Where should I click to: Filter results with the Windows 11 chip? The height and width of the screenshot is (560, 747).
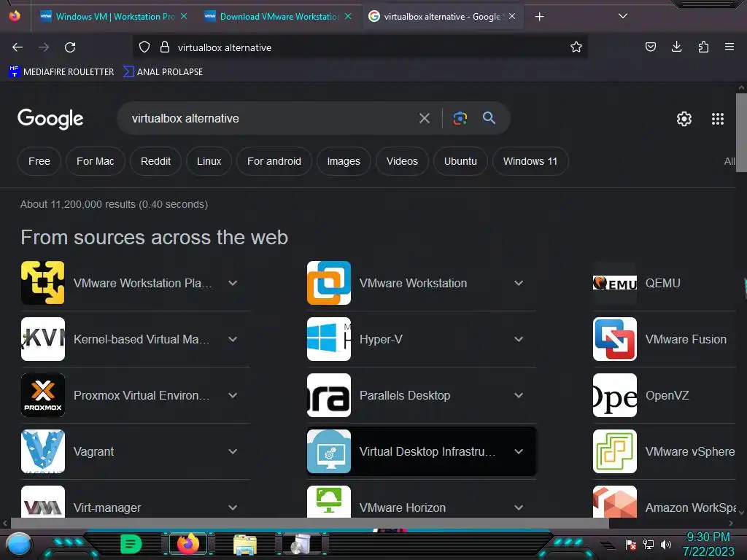(530, 161)
